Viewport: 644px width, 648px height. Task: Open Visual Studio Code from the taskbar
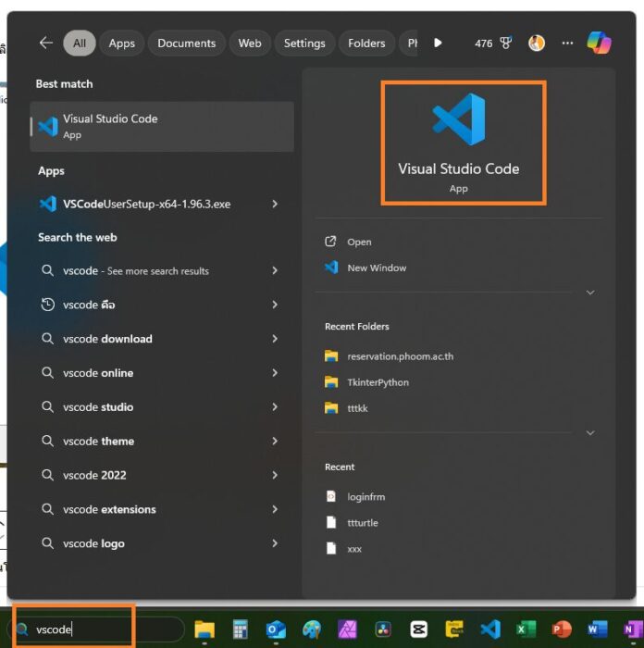(490, 629)
